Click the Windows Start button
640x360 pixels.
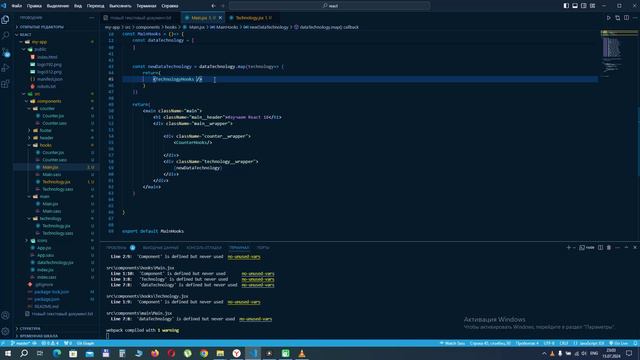coord(8,353)
